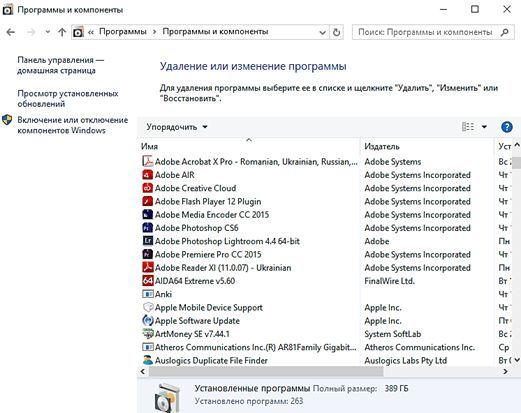Expand the view options dropdown arrow

(x=484, y=127)
